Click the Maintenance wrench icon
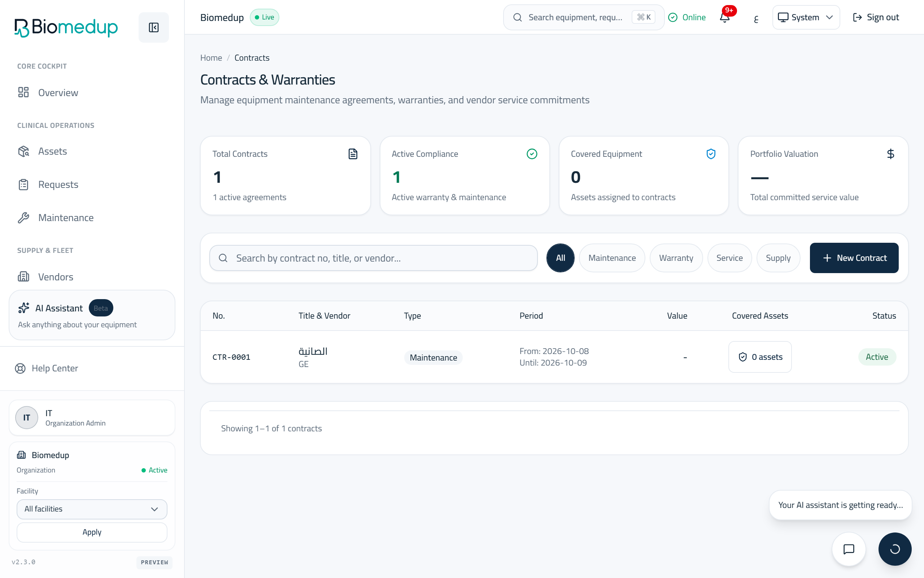Screen dimensions: 924x578 23,217
